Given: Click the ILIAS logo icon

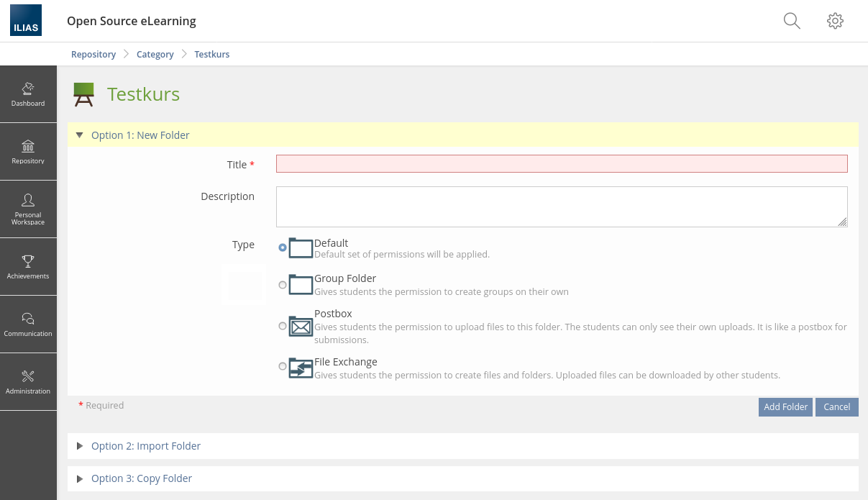Looking at the screenshot, I should pyautogui.click(x=26, y=20).
